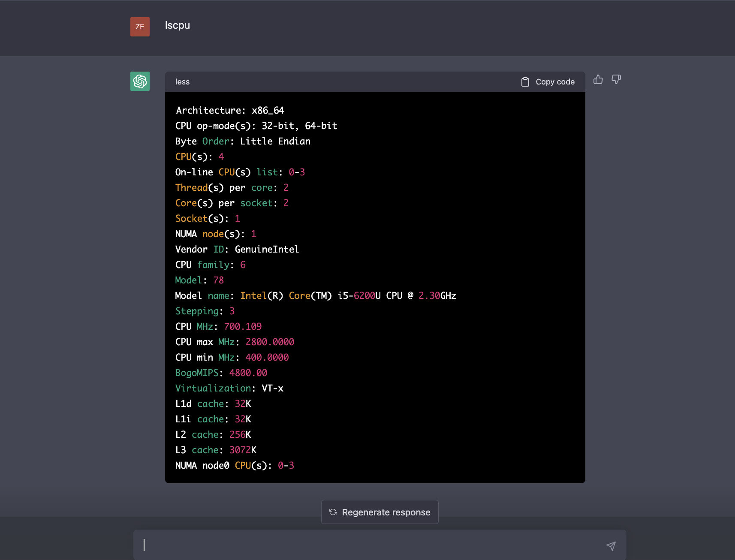
Task: Click the 'CPU family: 6' line
Action: [211, 265]
